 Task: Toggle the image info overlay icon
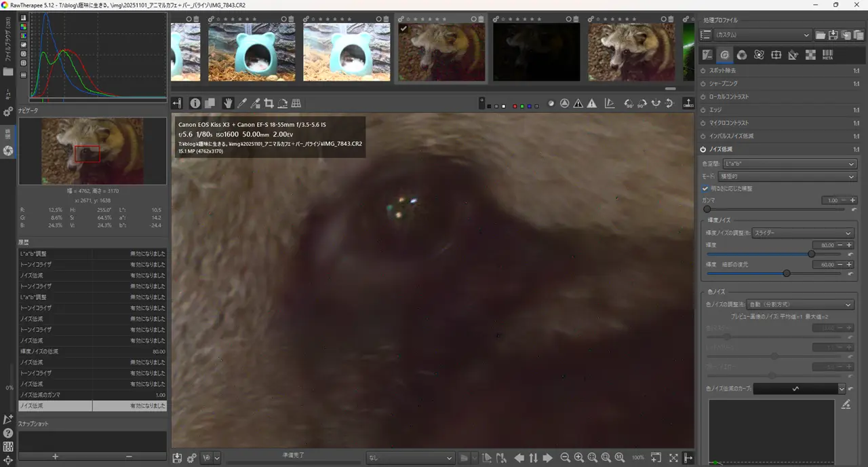tap(195, 103)
